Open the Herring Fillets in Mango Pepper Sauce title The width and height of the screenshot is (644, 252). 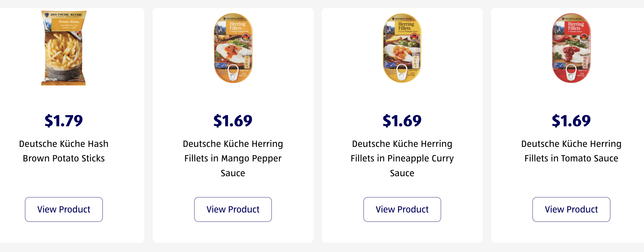point(233,158)
